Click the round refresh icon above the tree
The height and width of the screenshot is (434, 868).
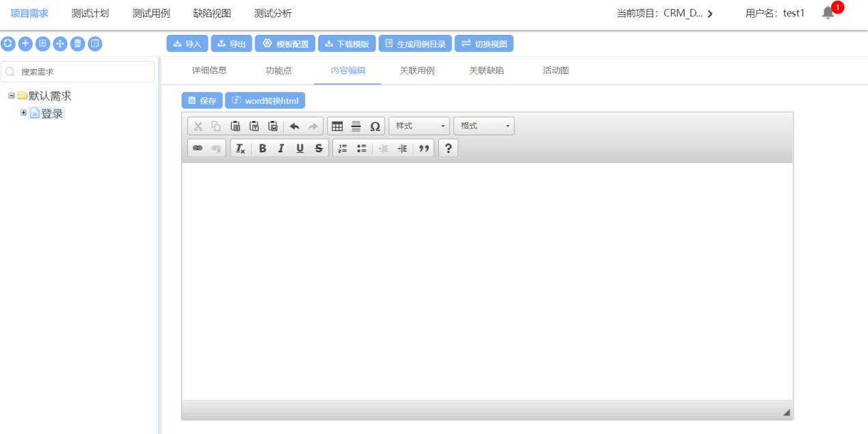point(8,44)
